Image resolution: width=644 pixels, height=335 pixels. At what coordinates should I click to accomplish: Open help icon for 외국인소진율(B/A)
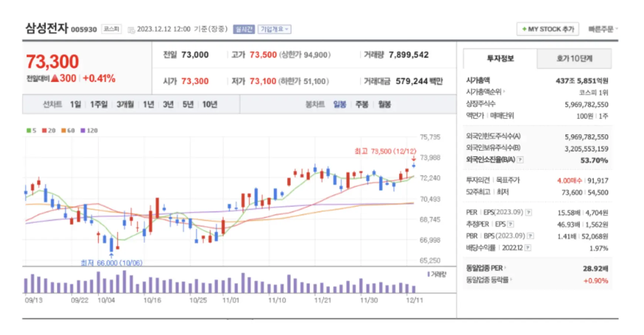(520, 160)
